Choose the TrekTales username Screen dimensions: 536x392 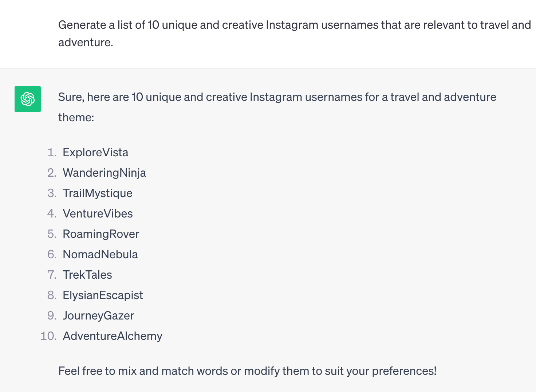[87, 275]
